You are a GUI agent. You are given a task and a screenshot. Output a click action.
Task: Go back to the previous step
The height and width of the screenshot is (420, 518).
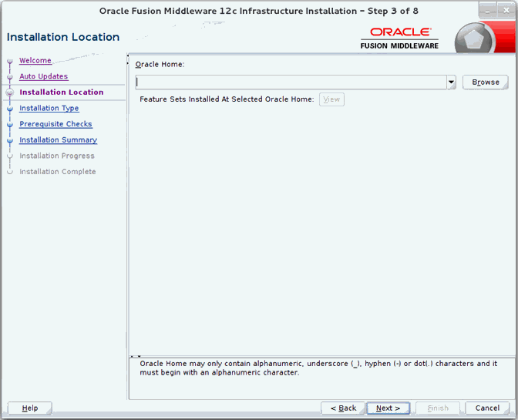pos(343,408)
